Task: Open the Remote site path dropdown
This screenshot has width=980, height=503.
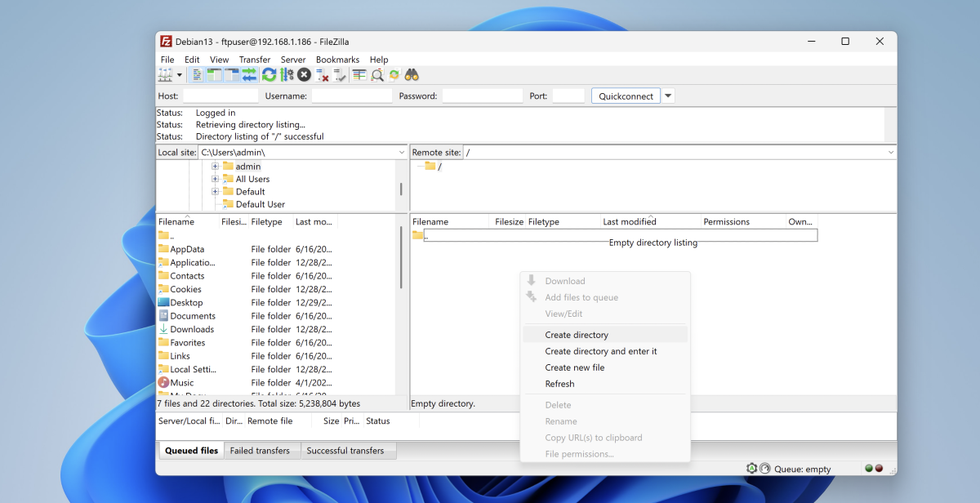Action: point(890,153)
